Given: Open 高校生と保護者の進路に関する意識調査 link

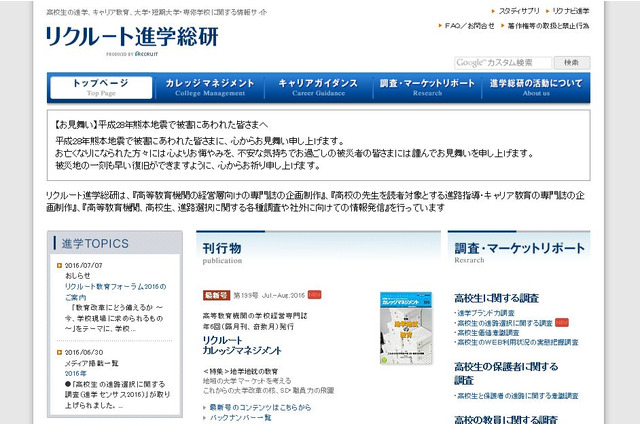Looking at the screenshot, I should pyautogui.click(x=518, y=396).
